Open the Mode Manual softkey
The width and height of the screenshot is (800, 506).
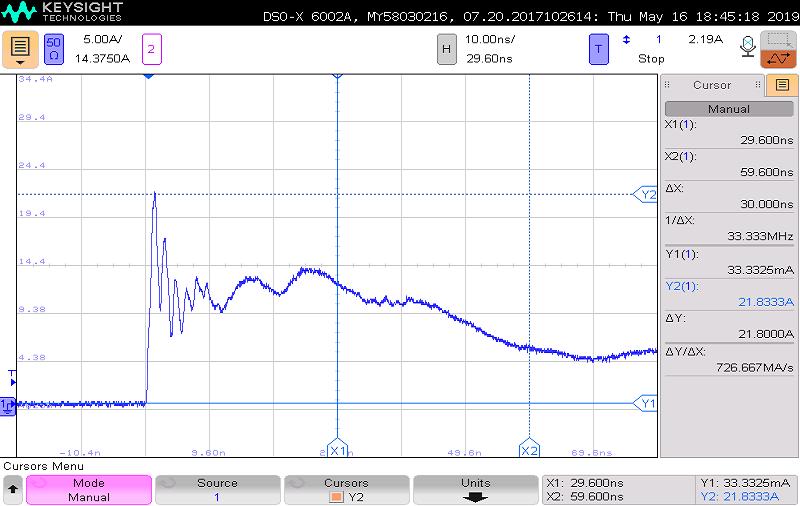click(89, 490)
